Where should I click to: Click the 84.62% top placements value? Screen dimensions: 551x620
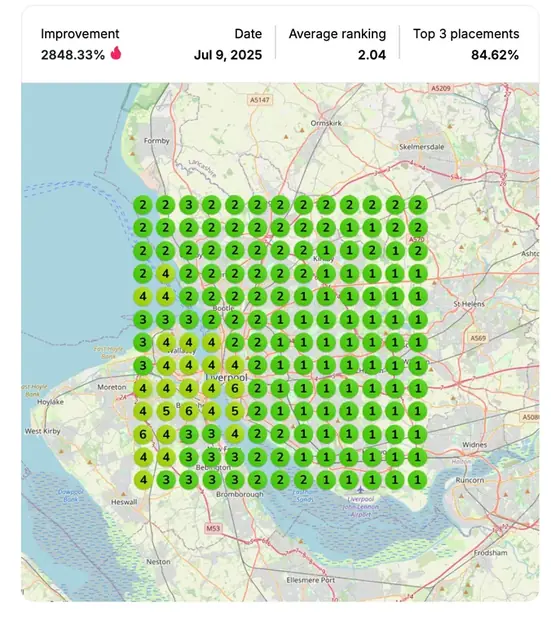tap(495, 55)
